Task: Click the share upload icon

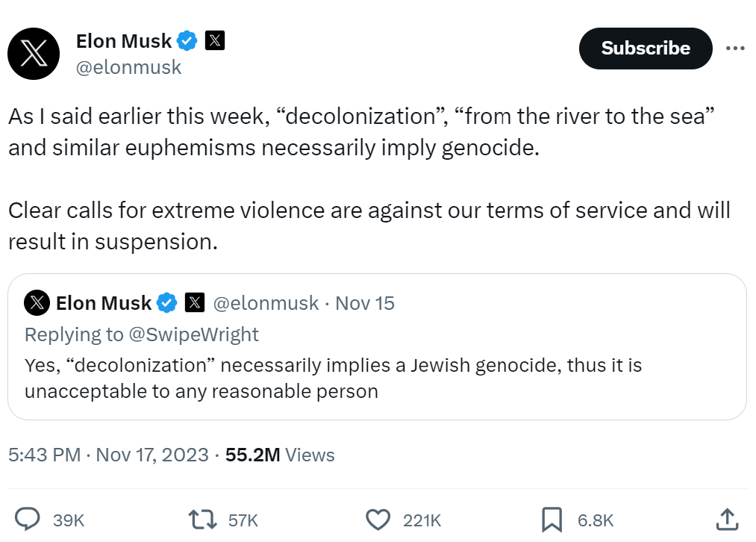Action: click(728, 520)
